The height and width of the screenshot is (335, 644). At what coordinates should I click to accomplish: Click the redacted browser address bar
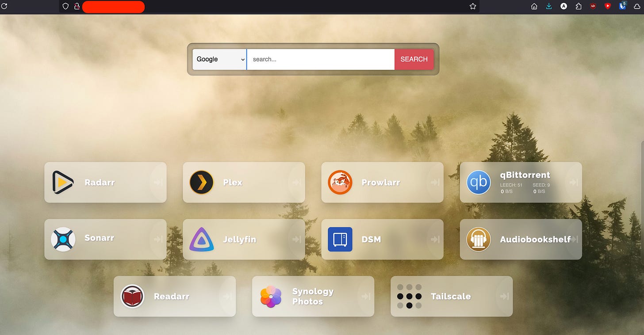coord(113,7)
